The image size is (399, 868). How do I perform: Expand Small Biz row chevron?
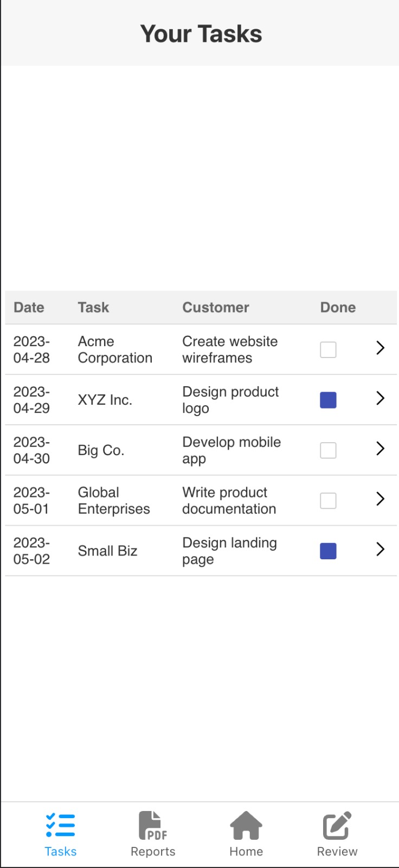[x=380, y=549]
